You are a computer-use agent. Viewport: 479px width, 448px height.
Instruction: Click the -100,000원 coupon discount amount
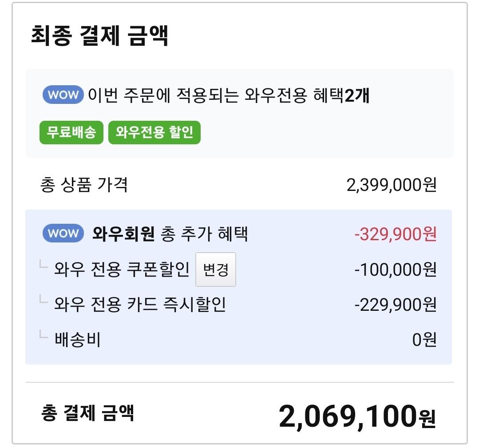(396, 270)
